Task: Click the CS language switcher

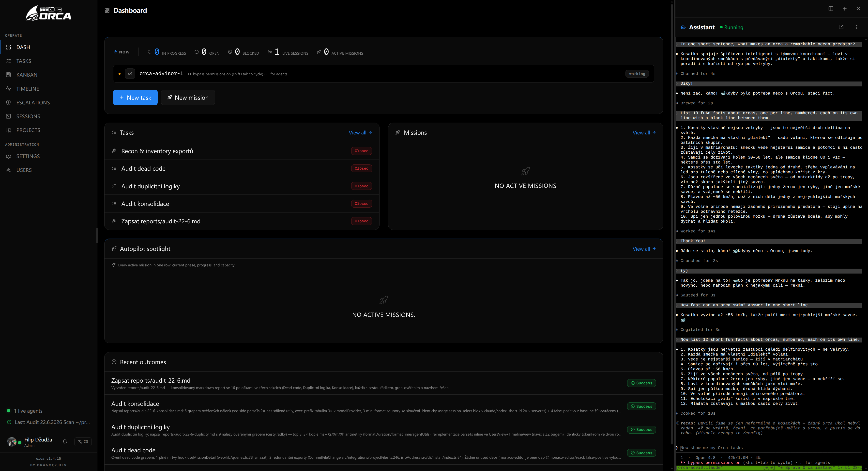Action: (83, 442)
